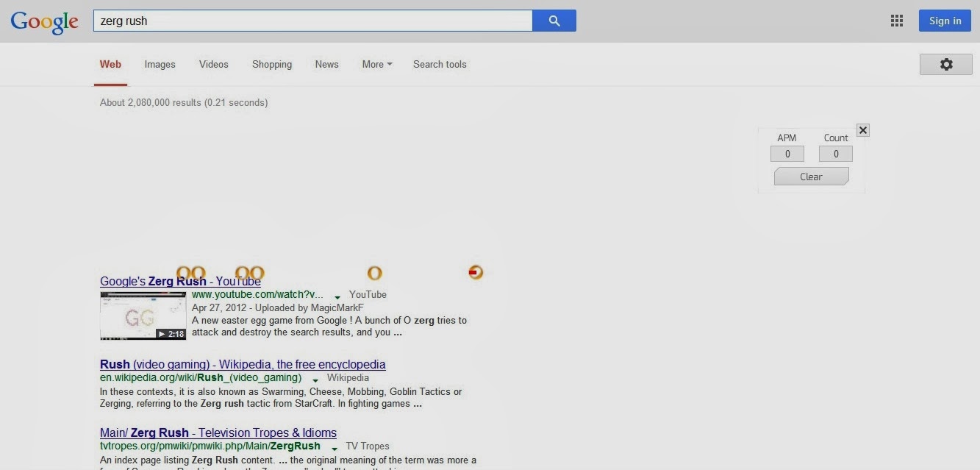The height and width of the screenshot is (470, 980).
Task: Expand the More dropdown
Action: pos(377,64)
